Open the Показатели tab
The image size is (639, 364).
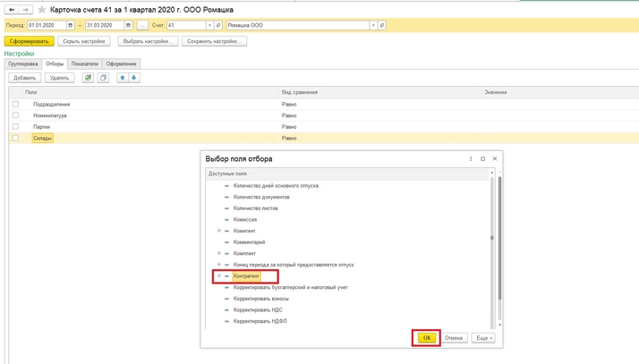click(85, 64)
